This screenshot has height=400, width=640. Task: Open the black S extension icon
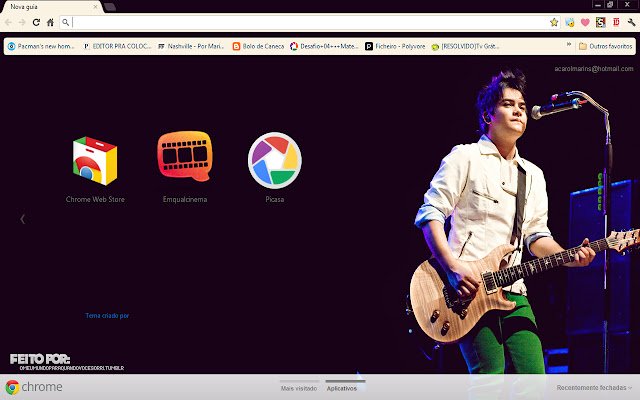(600, 22)
